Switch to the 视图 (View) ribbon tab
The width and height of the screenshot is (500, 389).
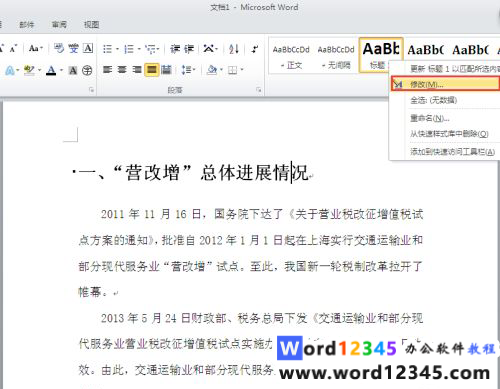(x=91, y=24)
